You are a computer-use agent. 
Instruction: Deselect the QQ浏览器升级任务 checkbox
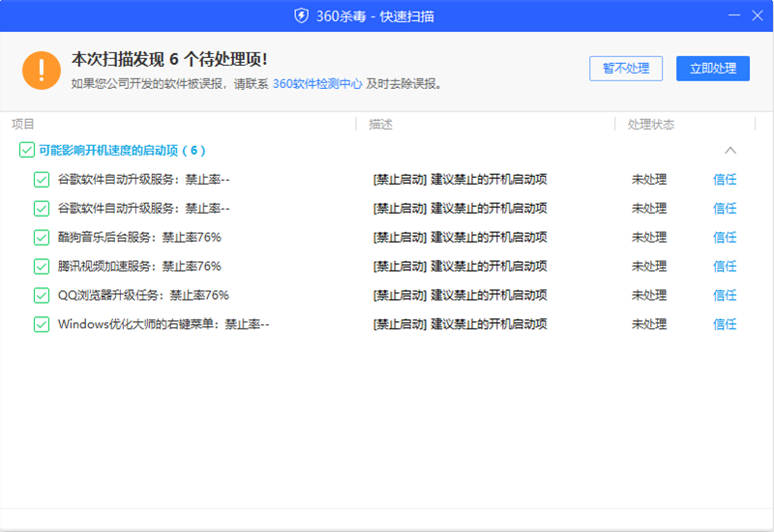click(x=42, y=295)
